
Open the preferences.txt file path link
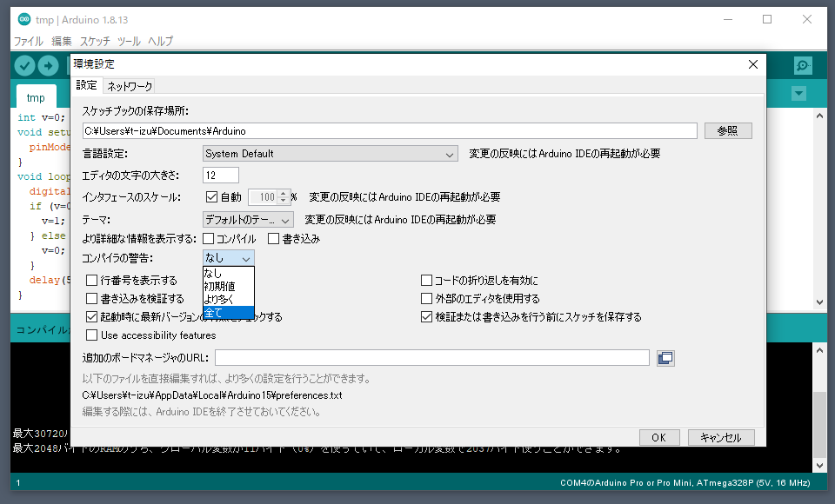click(x=212, y=395)
